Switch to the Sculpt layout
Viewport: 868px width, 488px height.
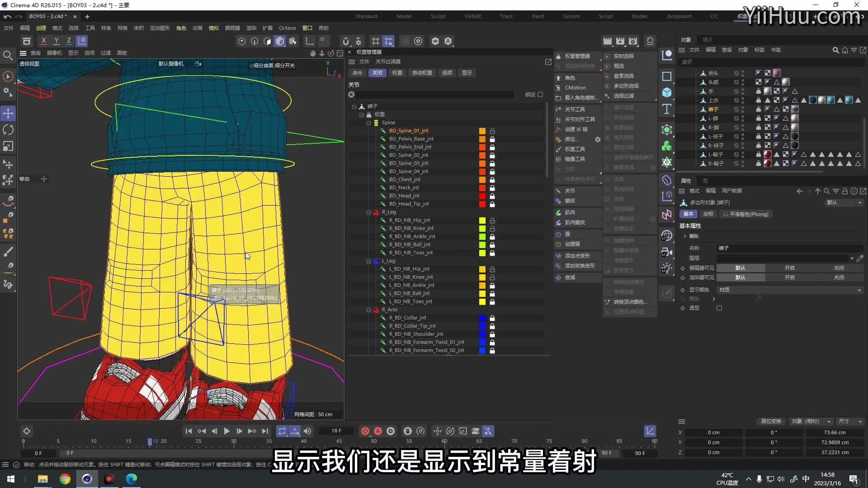pos(438,16)
